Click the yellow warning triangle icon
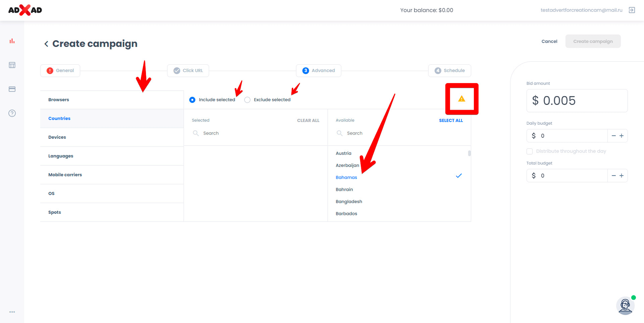The image size is (644, 323). (461, 99)
